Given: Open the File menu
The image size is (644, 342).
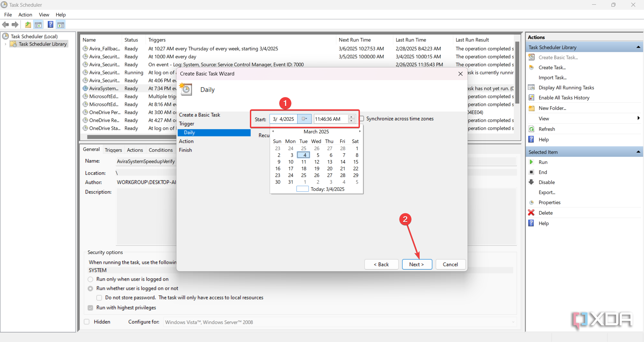Looking at the screenshot, I should pyautogui.click(x=8, y=15).
